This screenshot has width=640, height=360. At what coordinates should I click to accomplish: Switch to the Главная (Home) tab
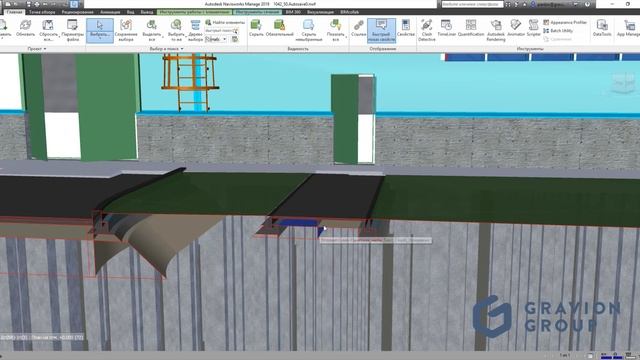[x=14, y=12]
